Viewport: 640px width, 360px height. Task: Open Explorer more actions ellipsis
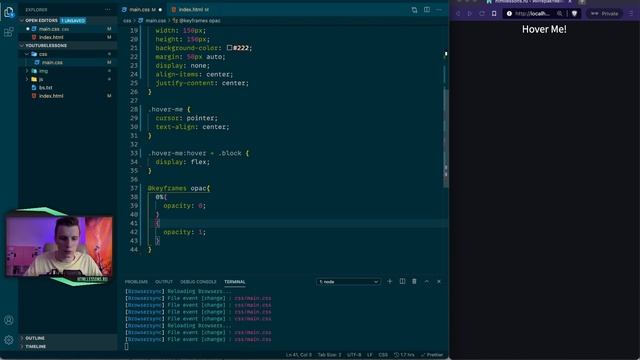(107, 9)
